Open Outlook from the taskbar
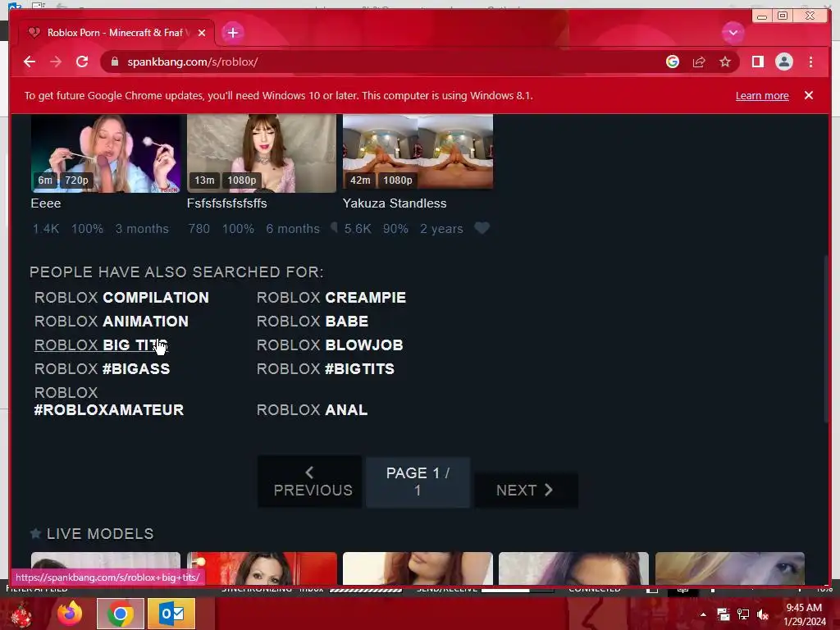 pyautogui.click(x=171, y=614)
